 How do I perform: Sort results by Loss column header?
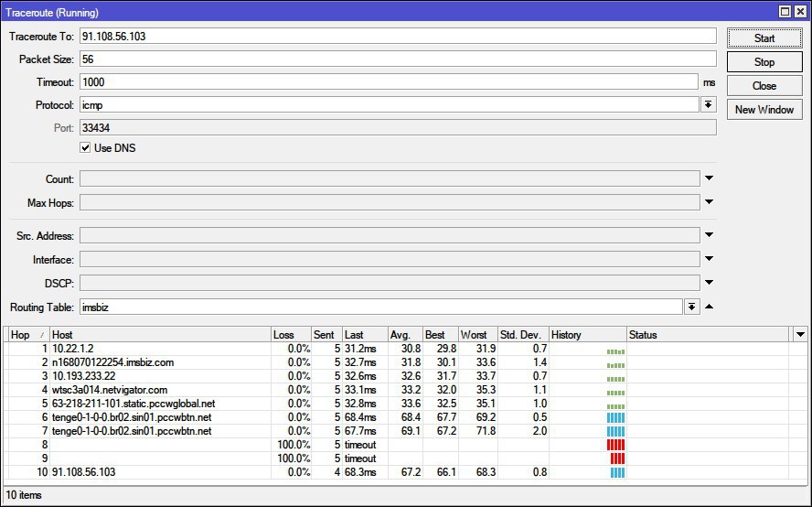click(x=290, y=335)
